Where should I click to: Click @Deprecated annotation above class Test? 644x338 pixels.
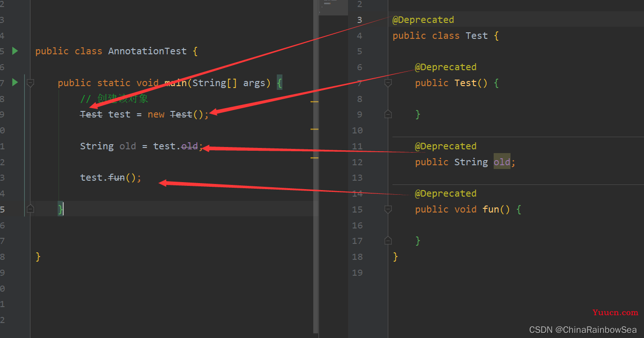pyautogui.click(x=423, y=20)
